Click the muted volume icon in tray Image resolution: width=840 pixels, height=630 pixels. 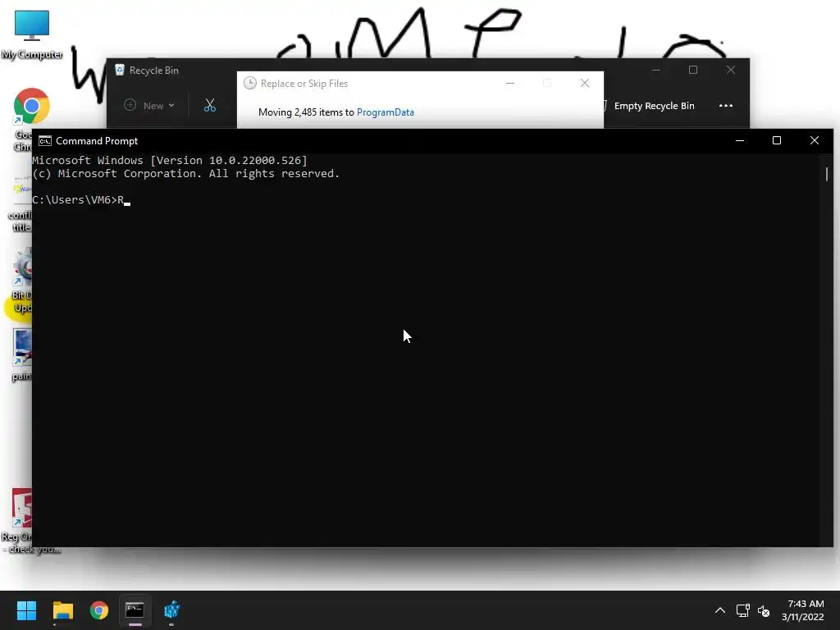(764, 610)
